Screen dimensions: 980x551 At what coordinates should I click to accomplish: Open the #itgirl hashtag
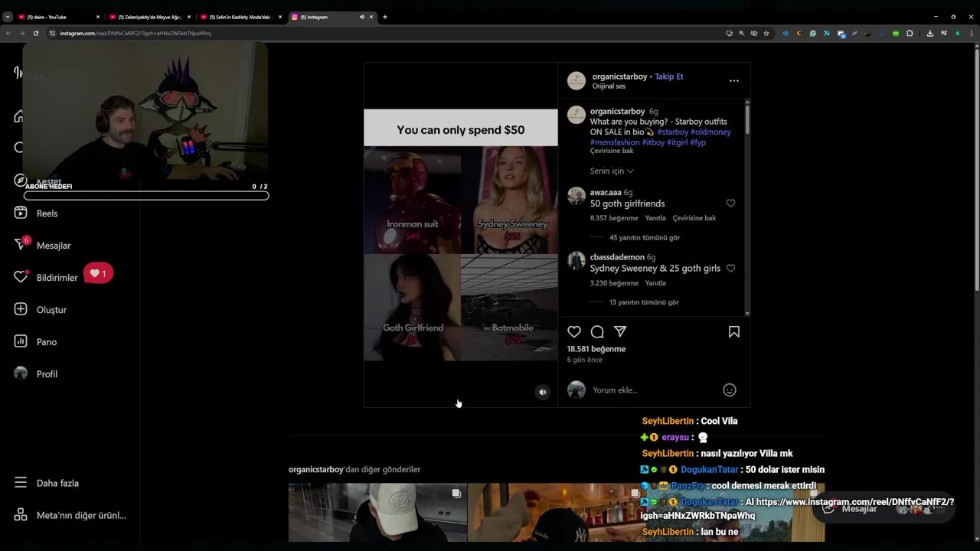tap(677, 142)
